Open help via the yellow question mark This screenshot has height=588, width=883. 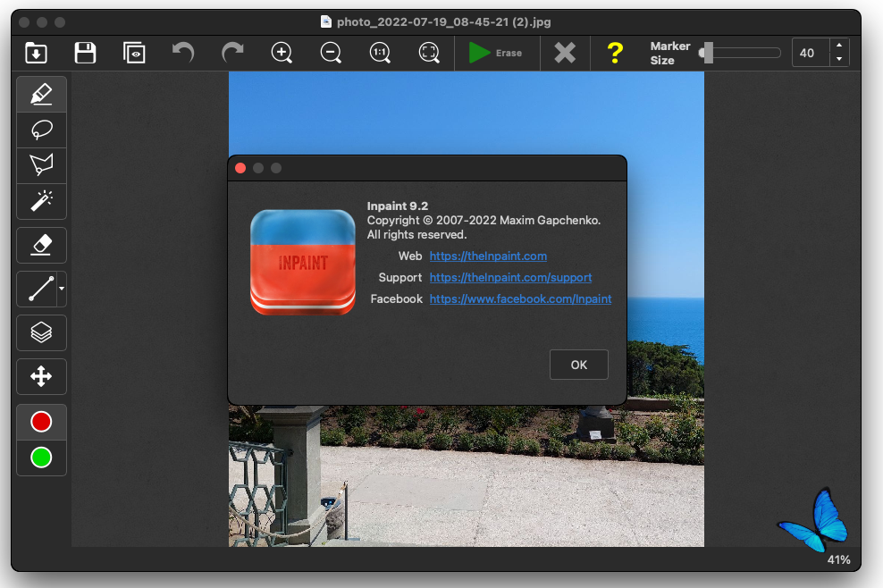[615, 53]
